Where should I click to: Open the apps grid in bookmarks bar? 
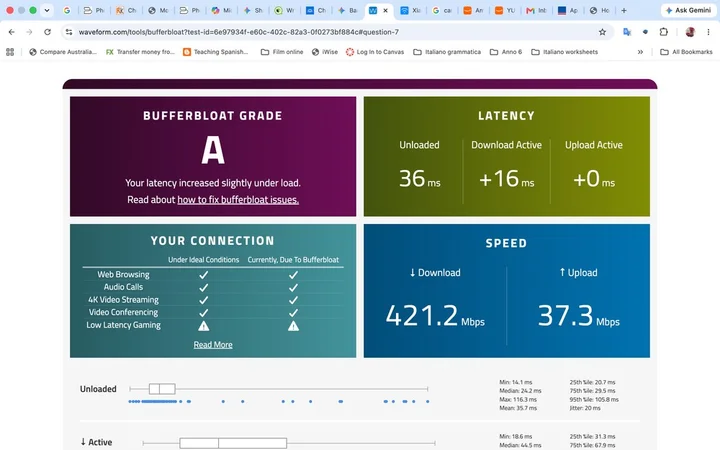pos(10,52)
